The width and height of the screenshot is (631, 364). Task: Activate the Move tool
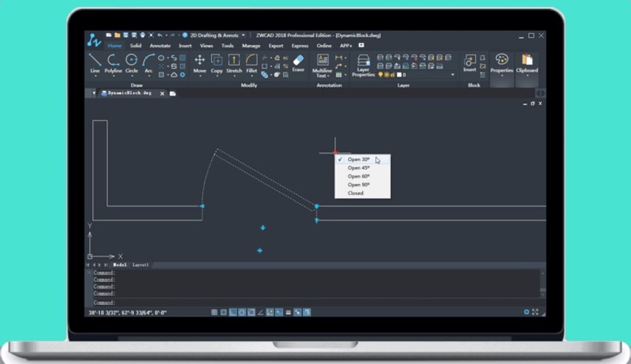(199, 63)
